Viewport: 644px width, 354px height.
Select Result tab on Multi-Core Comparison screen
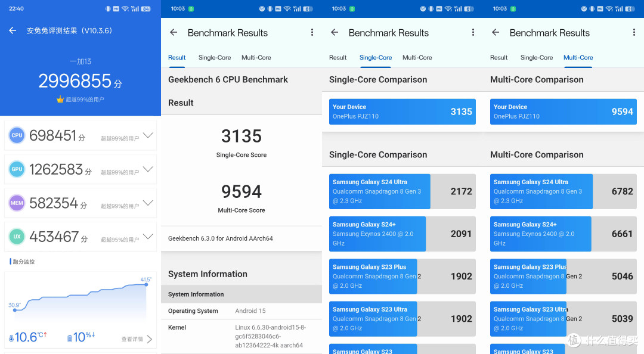[x=499, y=57]
